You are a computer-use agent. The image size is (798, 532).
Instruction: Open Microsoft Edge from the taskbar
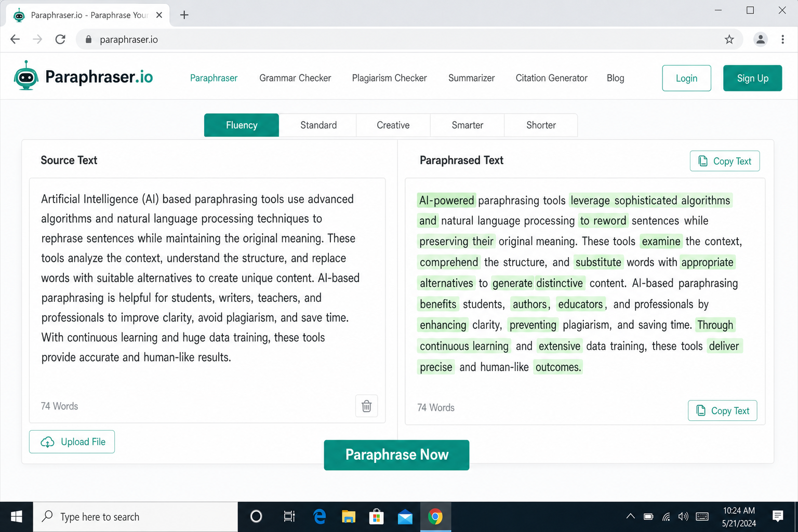pos(319,516)
